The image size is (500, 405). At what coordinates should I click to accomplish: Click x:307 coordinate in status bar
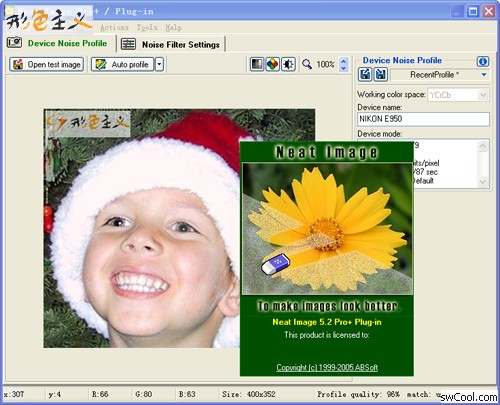[x=14, y=394]
